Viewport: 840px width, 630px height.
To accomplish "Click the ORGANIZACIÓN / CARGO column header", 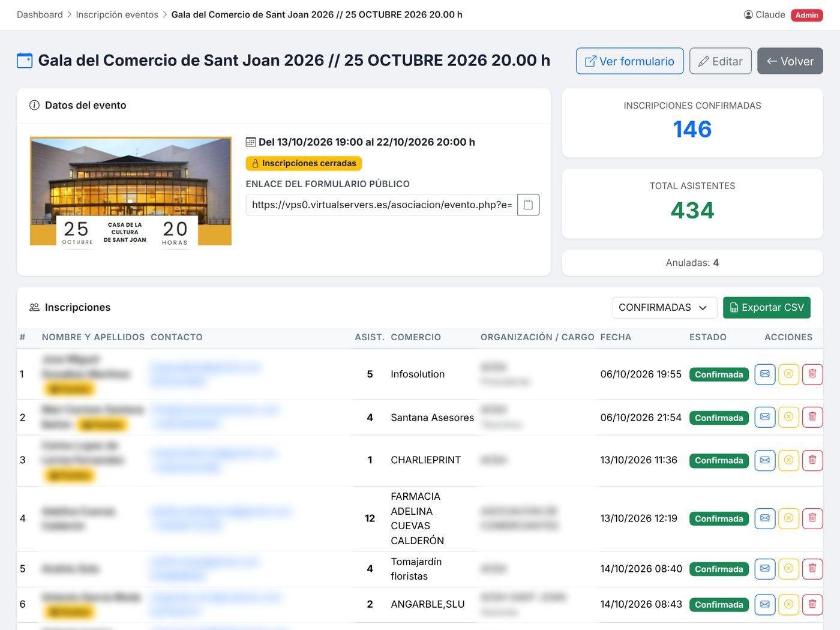I will 538,337.
